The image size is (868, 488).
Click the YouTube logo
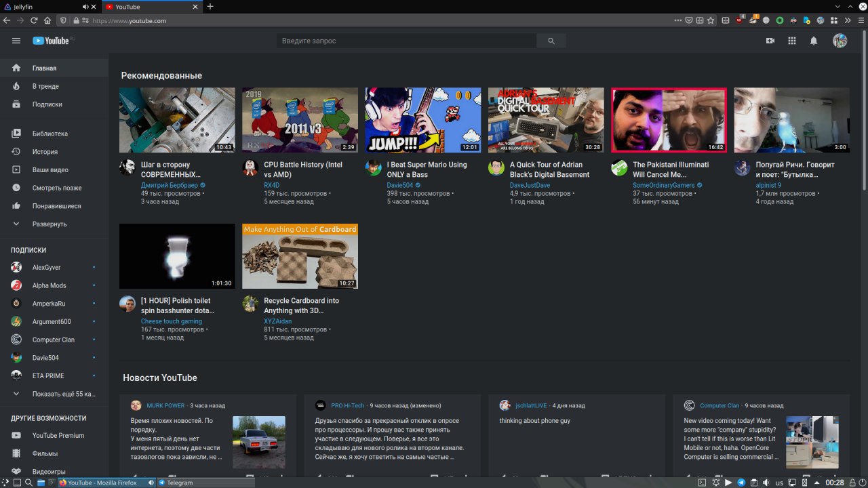coord(51,41)
